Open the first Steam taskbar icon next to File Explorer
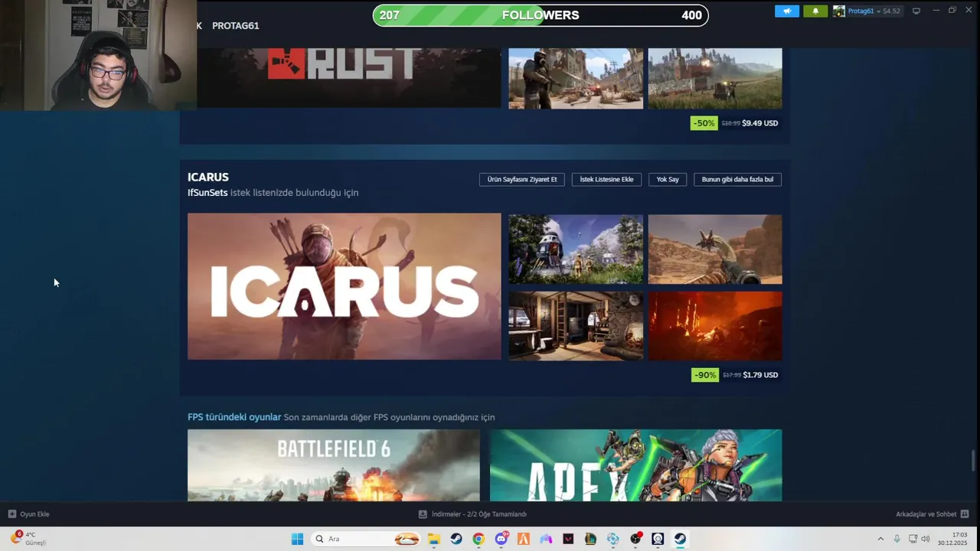The width and height of the screenshot is (980, 551). [x=456, y=539]
